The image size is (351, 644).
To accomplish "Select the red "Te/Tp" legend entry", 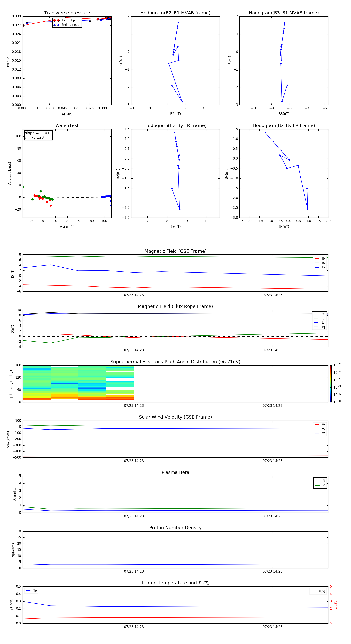I will [x=318, y=591].
